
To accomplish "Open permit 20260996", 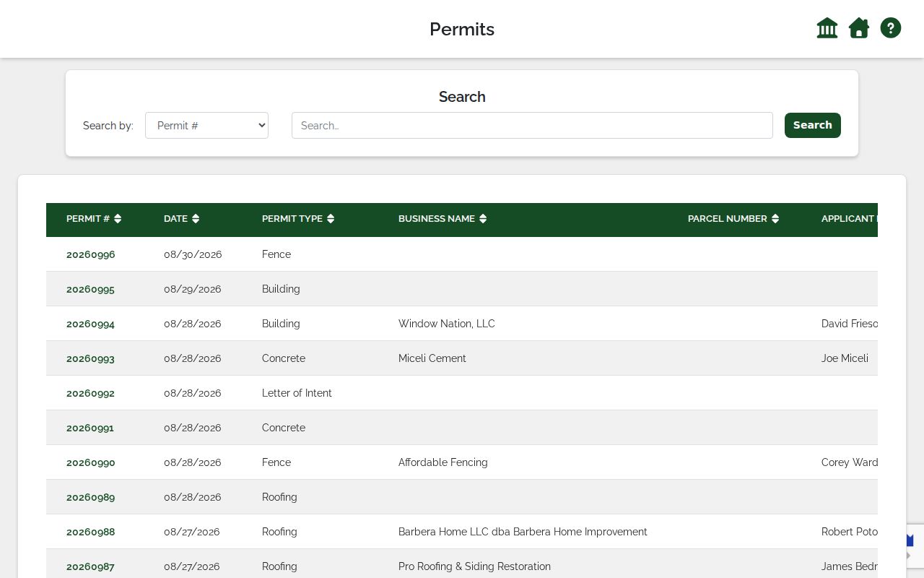I will click(x=91, y=254).
